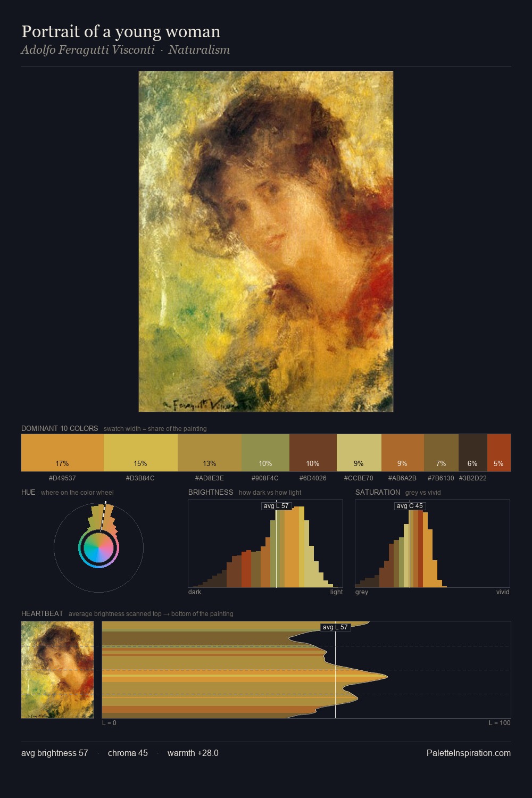Viewport: 532px width, 798px height.
Task: Click the 'grey' saturation axis label
Action: pyautogui.click(x=362, y=592)
